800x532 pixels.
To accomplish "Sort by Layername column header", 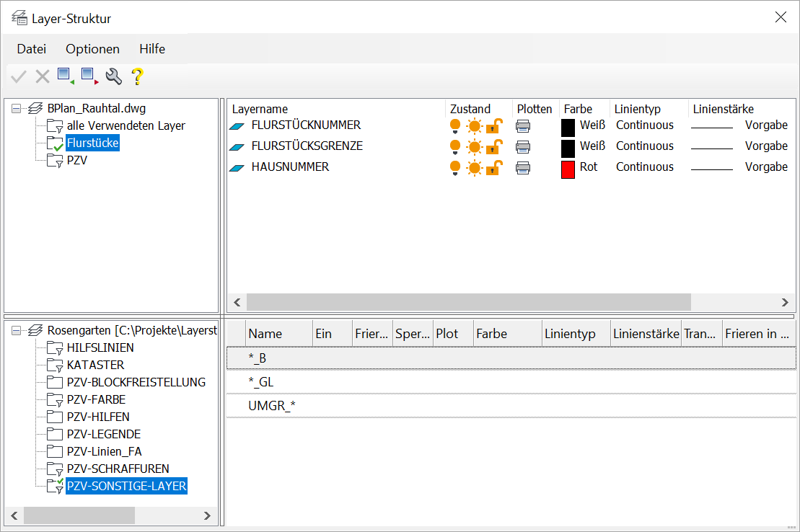I will click(260, 110).
